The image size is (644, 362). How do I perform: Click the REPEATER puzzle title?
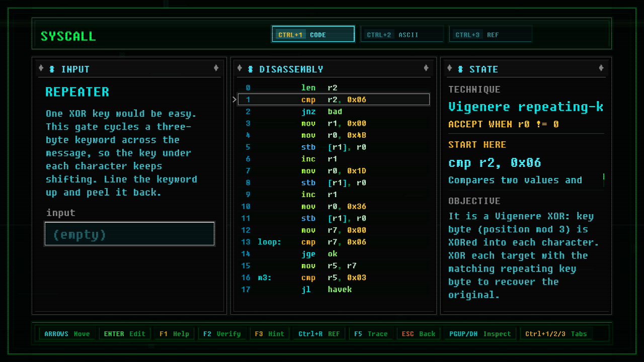pos(77,92)
